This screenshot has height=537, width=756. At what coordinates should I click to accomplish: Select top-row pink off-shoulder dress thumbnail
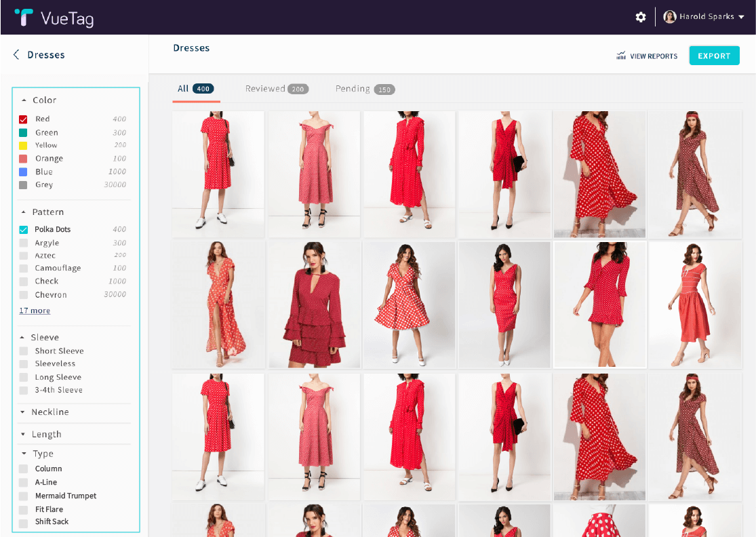click(x=314, y=174)
